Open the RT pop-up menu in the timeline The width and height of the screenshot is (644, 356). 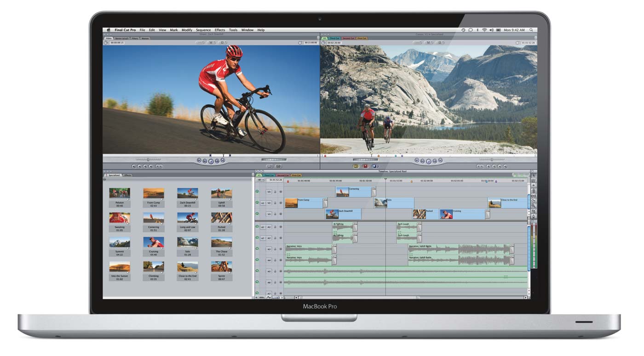pyautogui.click(x=260, y=180)
